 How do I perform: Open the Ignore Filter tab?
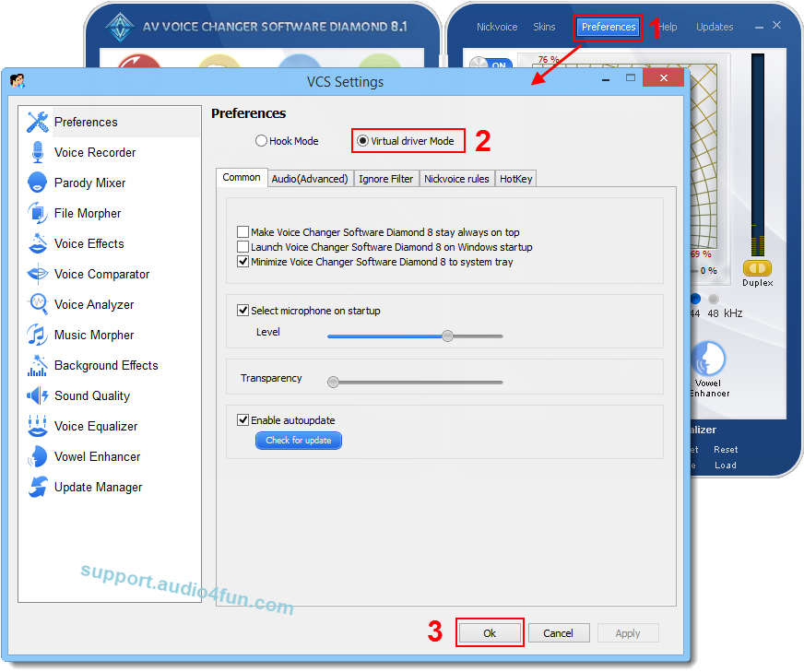386,179
